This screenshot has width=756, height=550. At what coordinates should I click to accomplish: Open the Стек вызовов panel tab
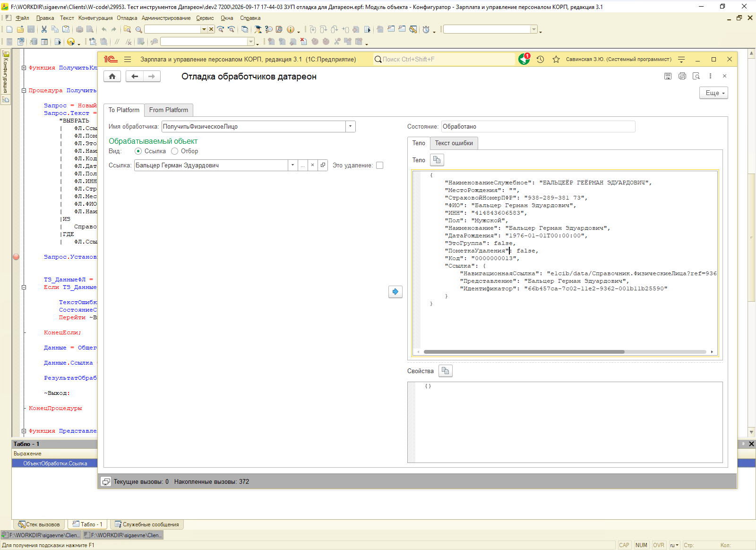tap(39, 524)
